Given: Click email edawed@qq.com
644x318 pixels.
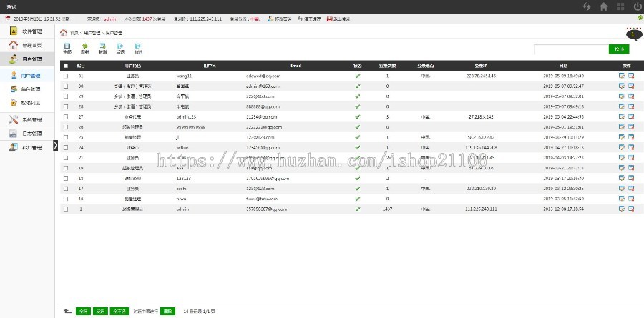Looking at the screenshot, I should (x=263, y=76).
